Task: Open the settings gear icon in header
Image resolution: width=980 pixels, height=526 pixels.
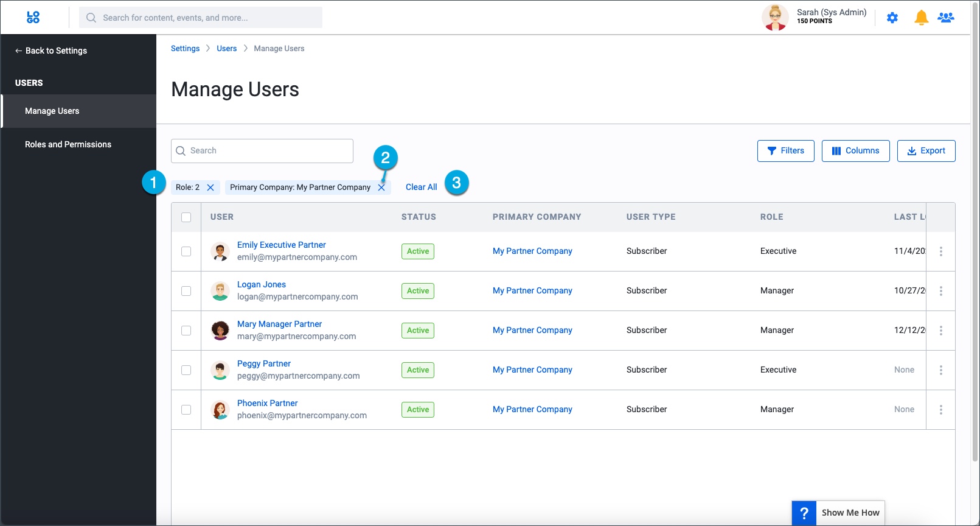Action: (x=892, y=18)
